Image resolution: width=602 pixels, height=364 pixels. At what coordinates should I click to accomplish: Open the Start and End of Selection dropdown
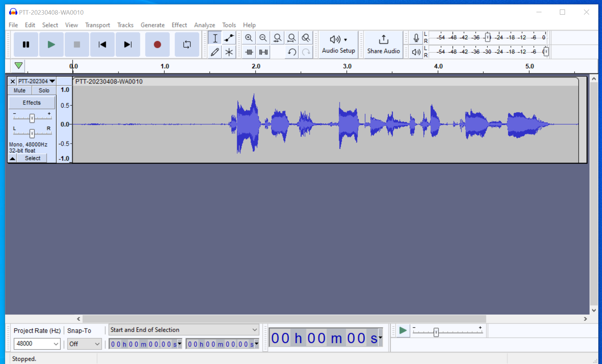click(x=184, y=330)
